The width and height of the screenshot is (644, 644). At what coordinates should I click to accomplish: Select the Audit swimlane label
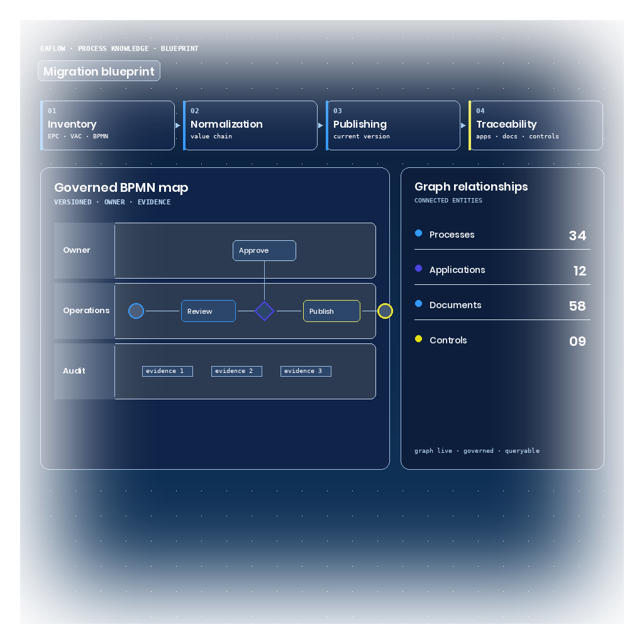click(x=74, y=371)
